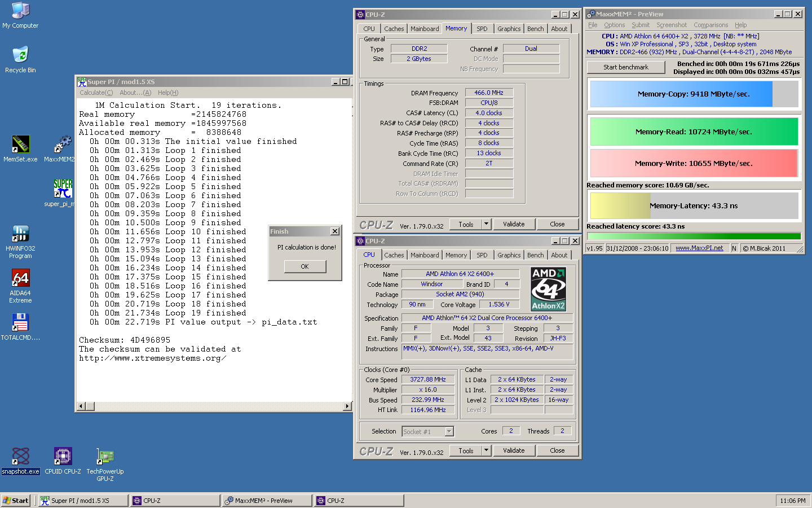Image resolution: width=812 pixels, height=508 pixels.
Task: Select Memory tab in bottom CPU-Z window
Action: pos(456,255)
